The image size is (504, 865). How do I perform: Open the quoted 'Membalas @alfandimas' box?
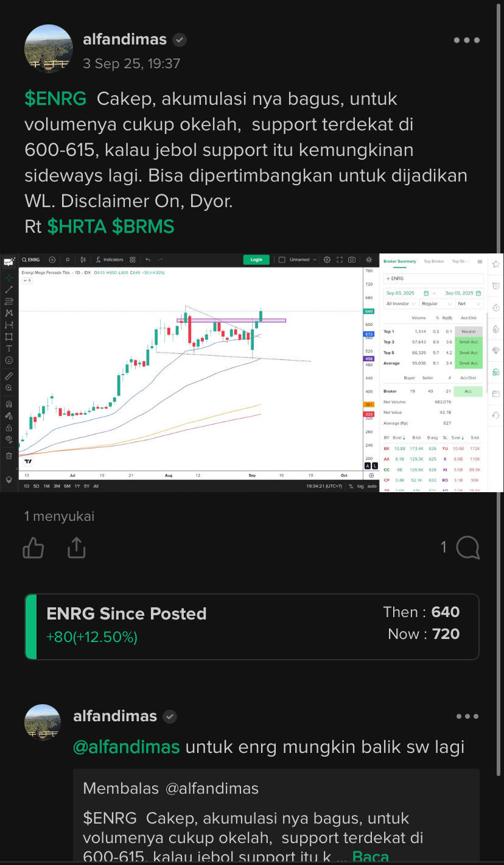click(x=276, y=816)
